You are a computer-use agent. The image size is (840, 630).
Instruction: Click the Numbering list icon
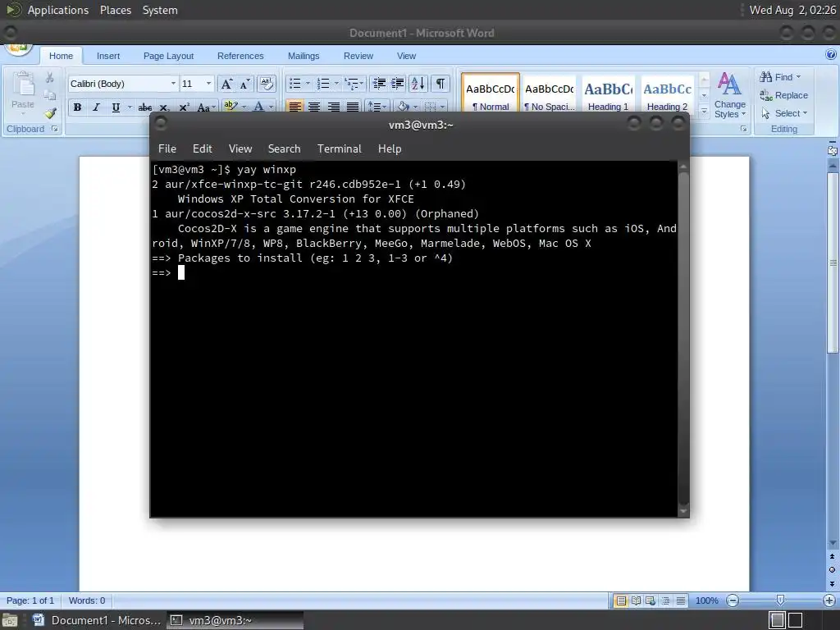click(x=323, y=84)
